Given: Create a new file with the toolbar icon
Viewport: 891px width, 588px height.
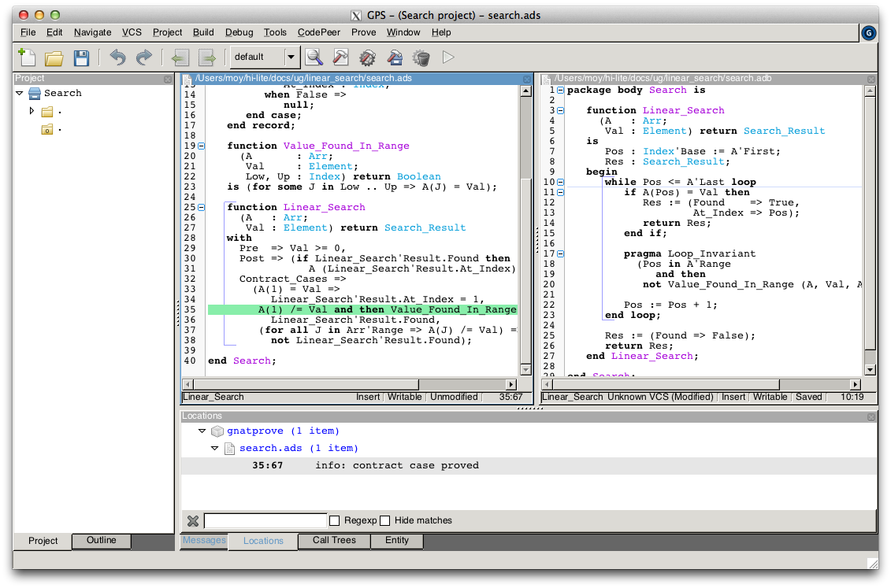Looking at the screenshot, I should (27, 57).
